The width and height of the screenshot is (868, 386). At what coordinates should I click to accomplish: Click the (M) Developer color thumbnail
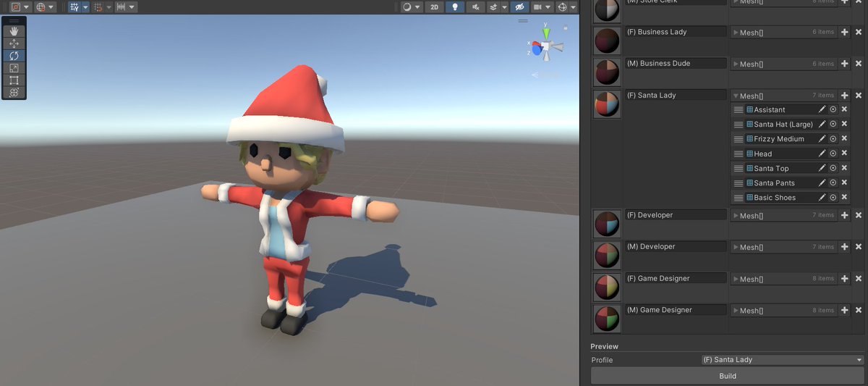(606, 255)
